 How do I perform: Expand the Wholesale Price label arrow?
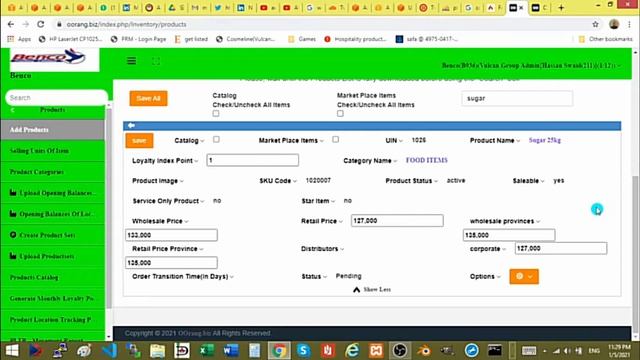[186, 222]
